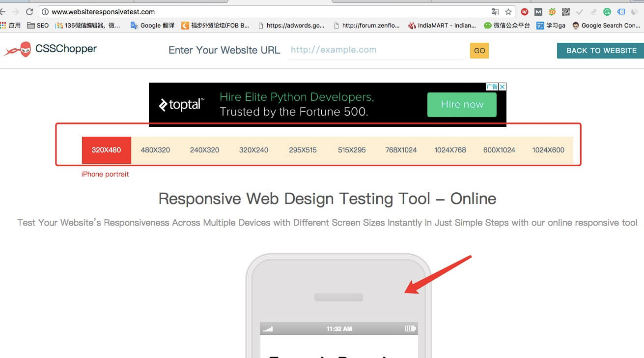This screenshot has height=358, width=644.
Task: Click BACK TO WEBSITE button
Action: pyautogui.click(x=601, y=51)
